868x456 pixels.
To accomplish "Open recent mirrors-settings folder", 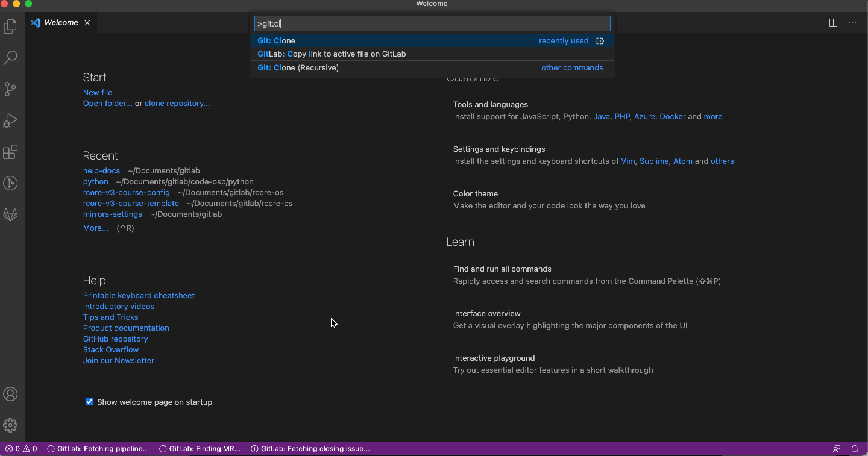I will click(x=113, y=214).
